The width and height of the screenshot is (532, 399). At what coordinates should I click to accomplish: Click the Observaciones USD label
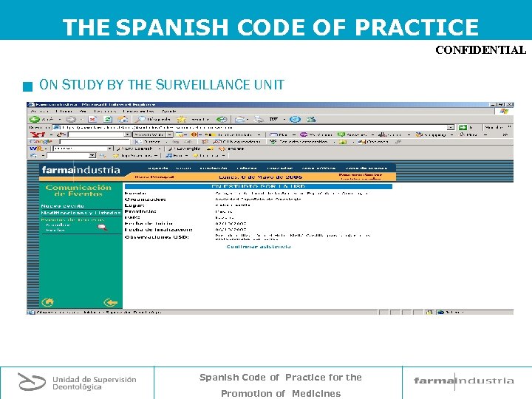pyautogui.click(x=157, y=237)
